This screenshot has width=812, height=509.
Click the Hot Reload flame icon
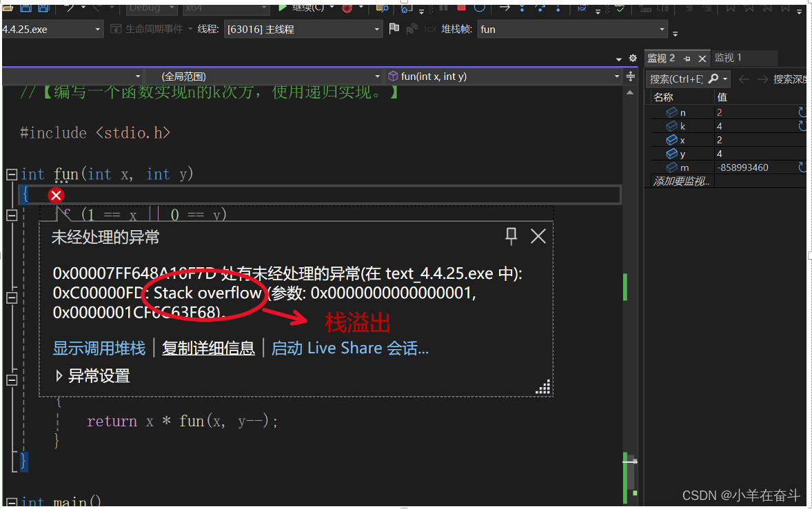[347, 8]
